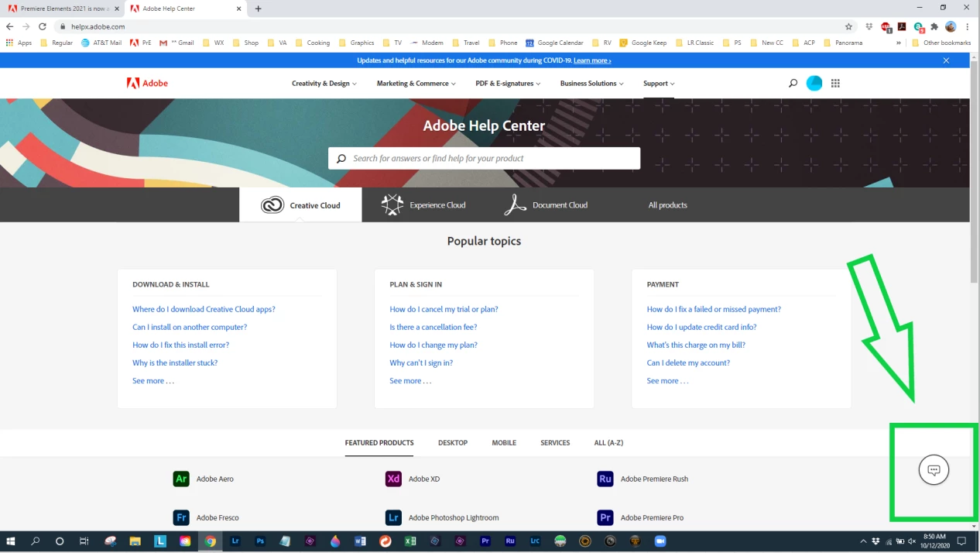Screen dimensions: 980x553
Task: Open Premiere Pro from the Windows taskbar
Action: click(485, 541)
